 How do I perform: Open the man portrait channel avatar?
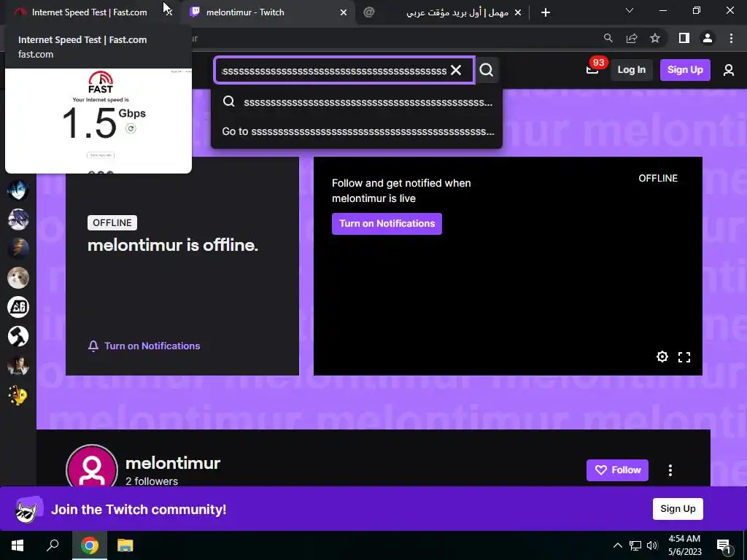point(18,366)
